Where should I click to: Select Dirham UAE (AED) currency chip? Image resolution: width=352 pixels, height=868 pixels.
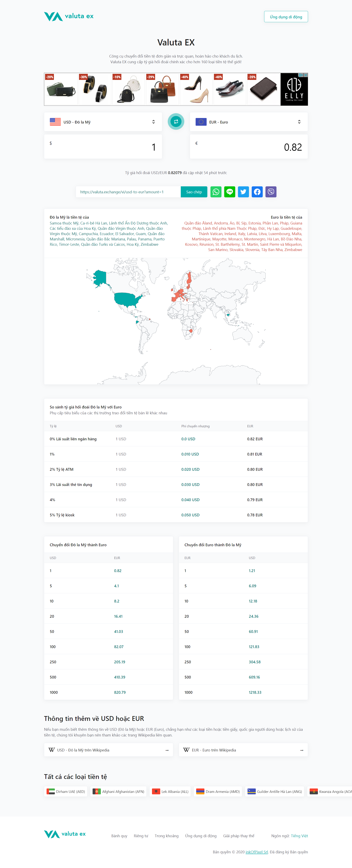pyautogui.click(x=66, y=792)
